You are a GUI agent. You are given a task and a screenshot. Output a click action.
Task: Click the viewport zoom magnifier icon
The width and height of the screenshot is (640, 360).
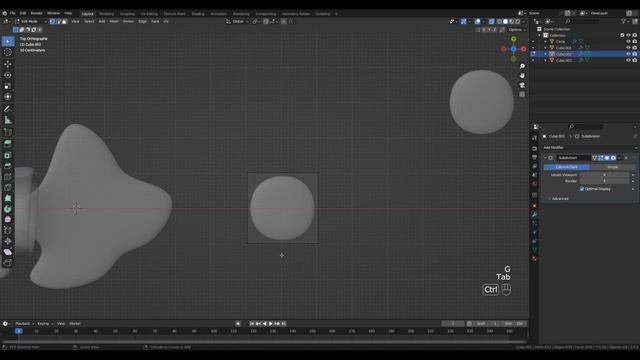point(522,66)
